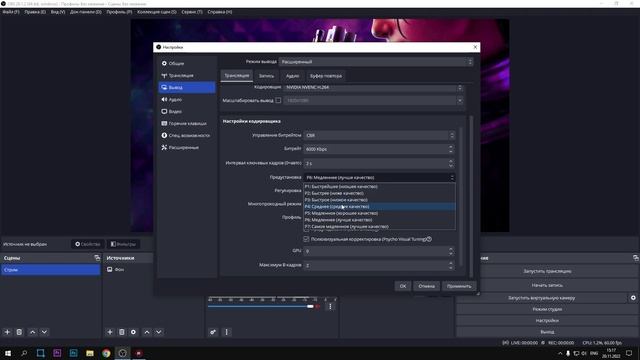
Task: Open General (Общие) settings section
Action: click(x=187, y=63)
